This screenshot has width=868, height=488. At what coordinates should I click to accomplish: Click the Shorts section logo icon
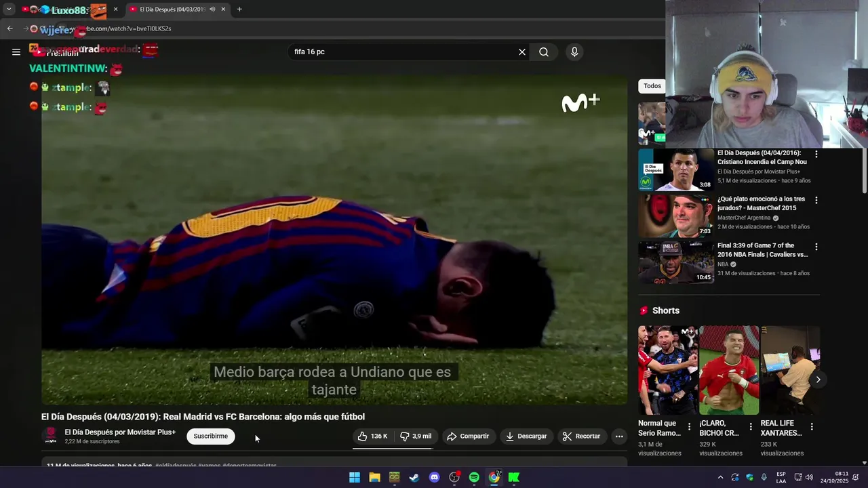click(x=644, y=310)
